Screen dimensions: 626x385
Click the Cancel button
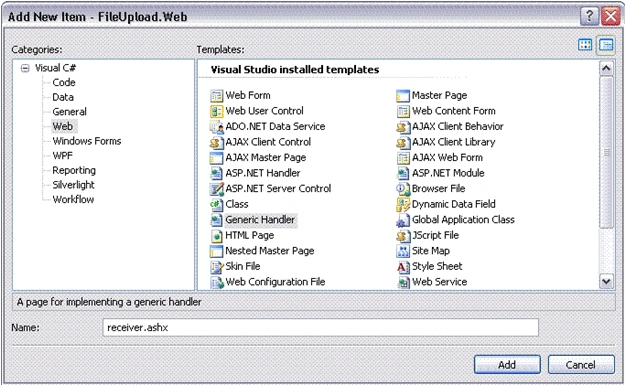tap(581, 365)
